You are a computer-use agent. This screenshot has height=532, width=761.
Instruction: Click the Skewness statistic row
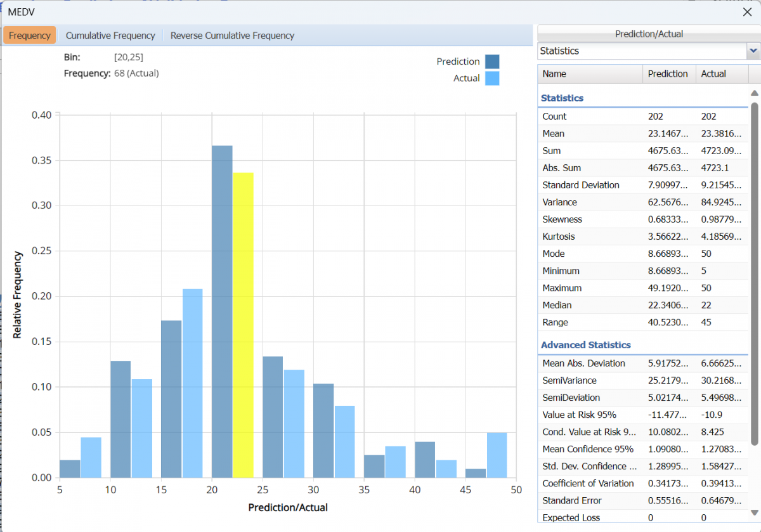tap(642, 219)
